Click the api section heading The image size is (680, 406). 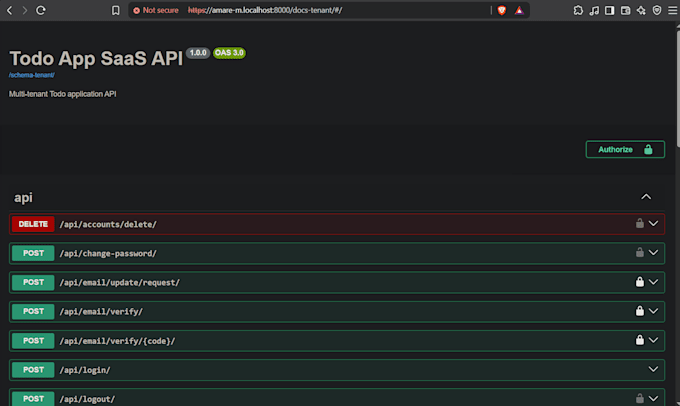coord(23,197)
